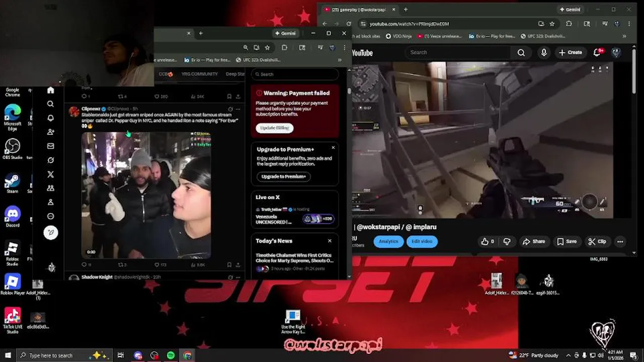The height and width of the screenshot is (362, 644).
Task: Open Messages envelope in X sidebar
Action: coord(50,146)
